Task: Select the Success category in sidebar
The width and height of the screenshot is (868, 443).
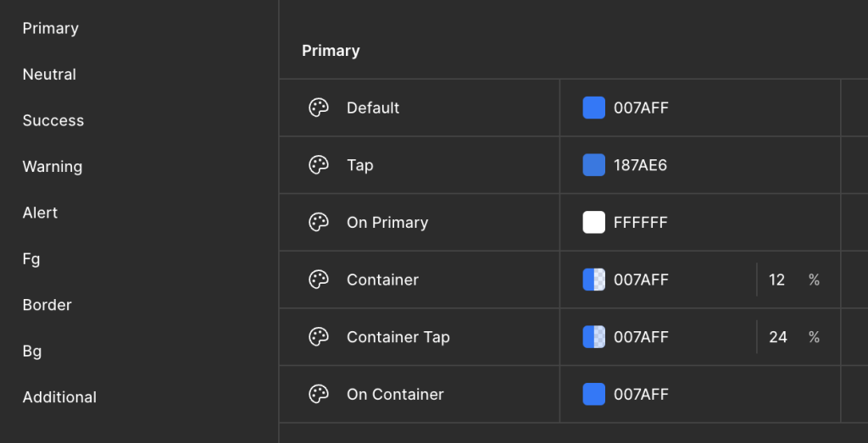Action: pyautogui.click(x=53, y=120)
